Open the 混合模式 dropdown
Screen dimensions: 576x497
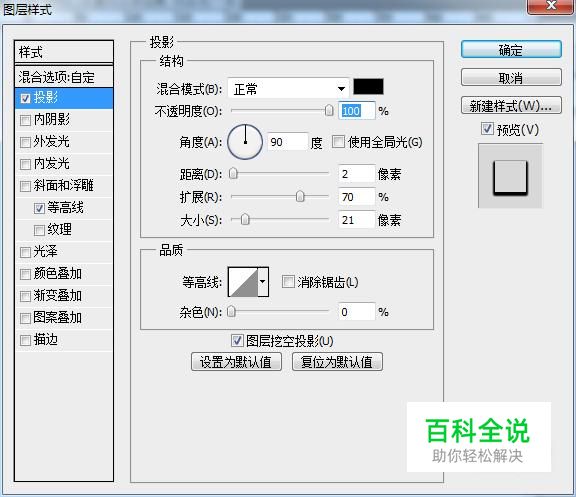[288, 89]
